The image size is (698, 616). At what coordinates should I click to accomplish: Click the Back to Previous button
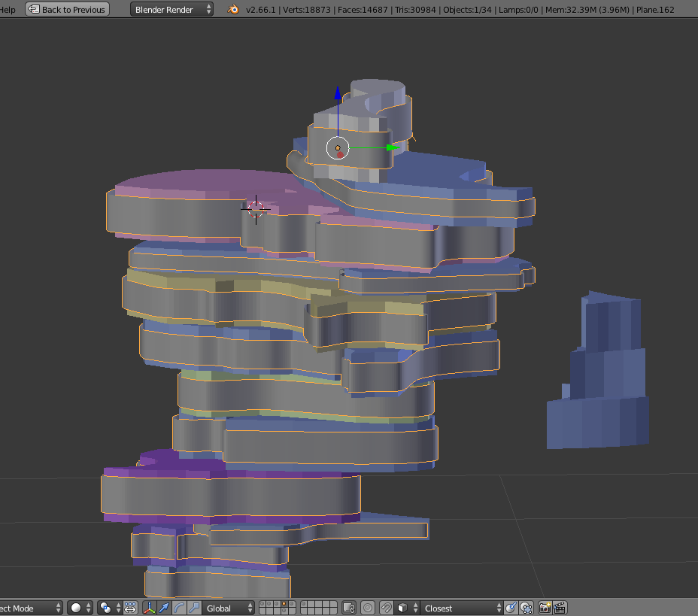coord(67,10)
